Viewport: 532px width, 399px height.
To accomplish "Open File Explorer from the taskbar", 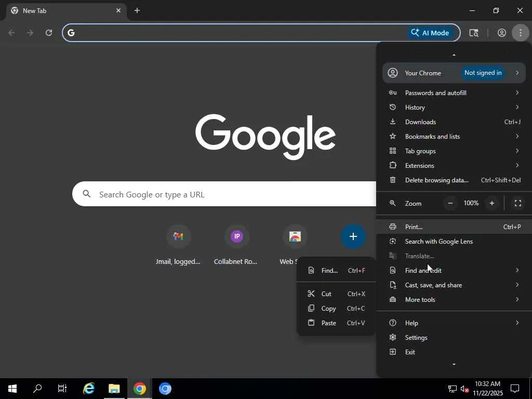I will [114, 389].
